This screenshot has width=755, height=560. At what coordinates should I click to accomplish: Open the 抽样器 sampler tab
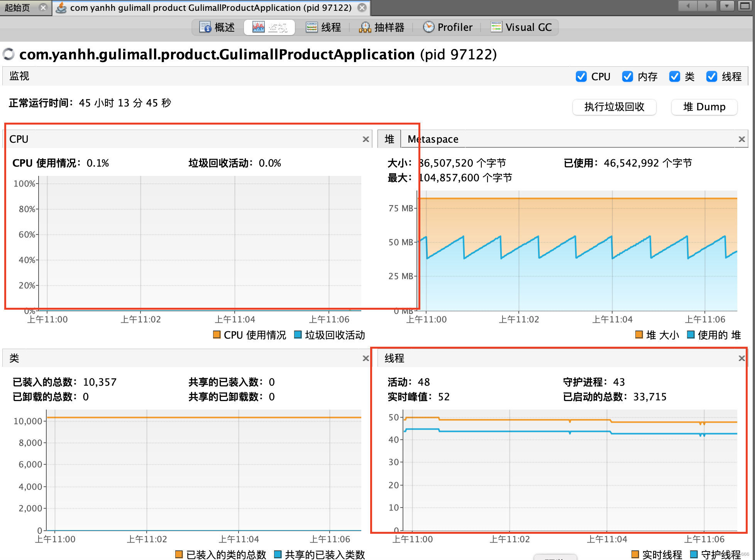(381, 27)
